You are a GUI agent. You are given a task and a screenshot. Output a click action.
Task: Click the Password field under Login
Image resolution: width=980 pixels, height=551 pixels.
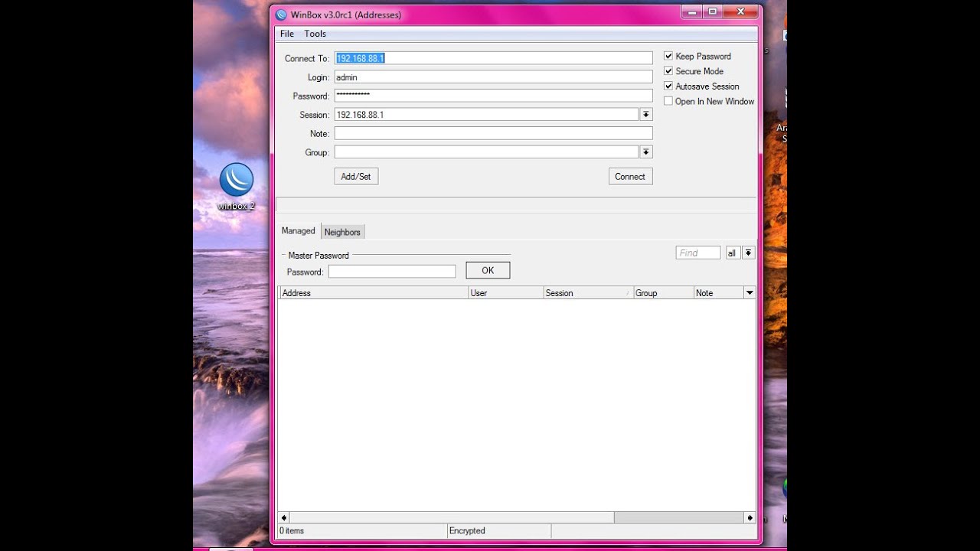click(493, 96)
